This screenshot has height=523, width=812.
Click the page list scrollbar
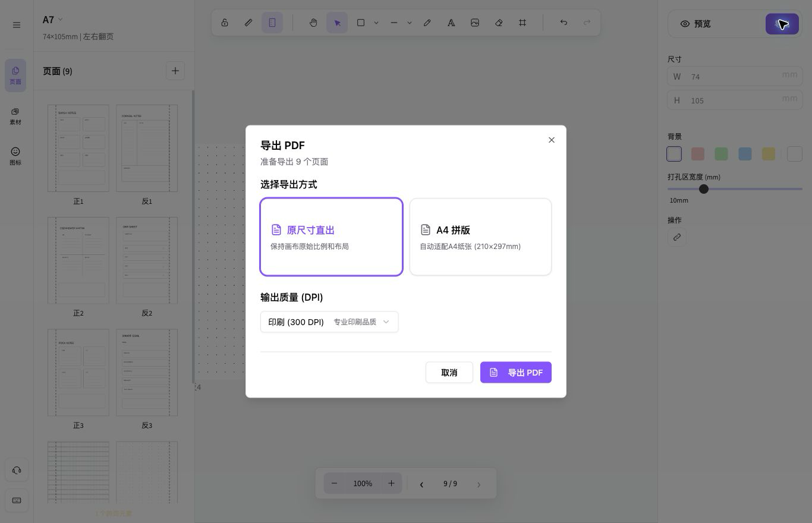pos(193,236)
